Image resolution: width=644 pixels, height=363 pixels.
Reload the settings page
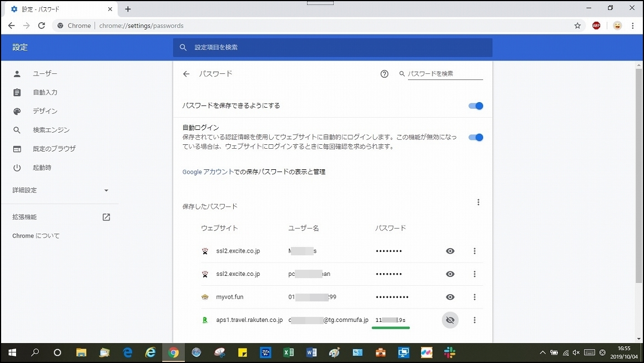click(42, 26)
